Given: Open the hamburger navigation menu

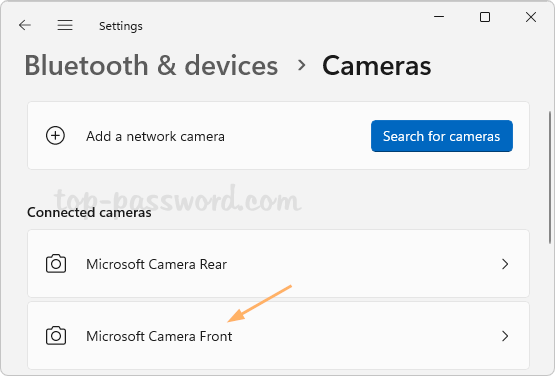Looking at the screenshot, I should 65,25.
